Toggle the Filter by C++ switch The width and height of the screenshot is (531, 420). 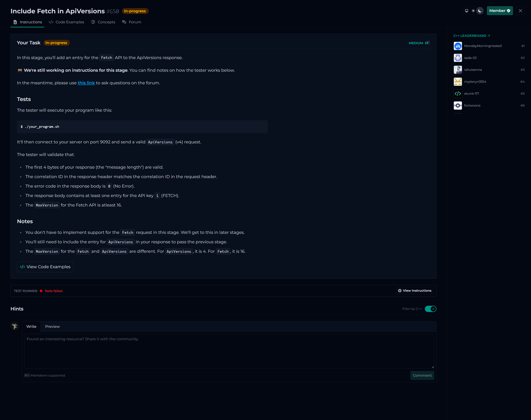(x=430, y=309)
